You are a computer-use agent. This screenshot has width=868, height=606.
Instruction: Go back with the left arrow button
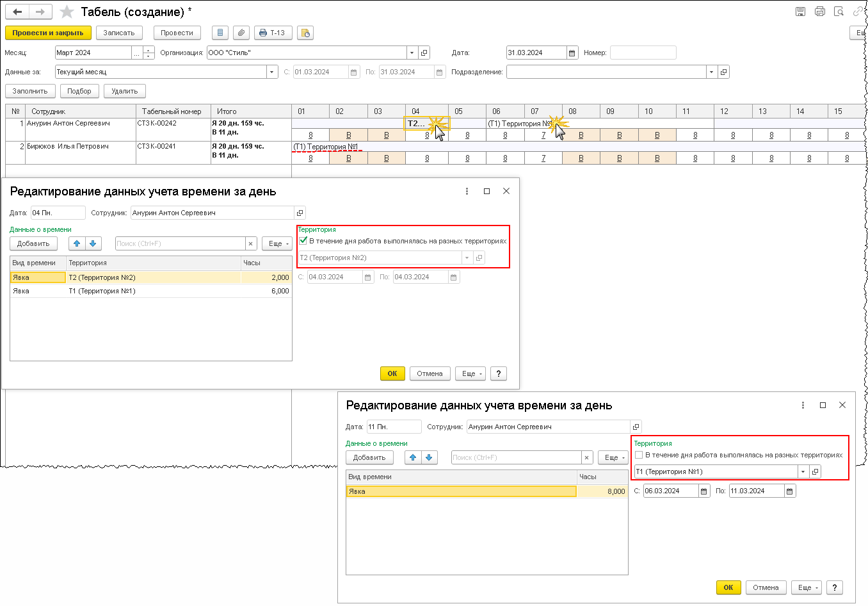(x=18, y=12)
